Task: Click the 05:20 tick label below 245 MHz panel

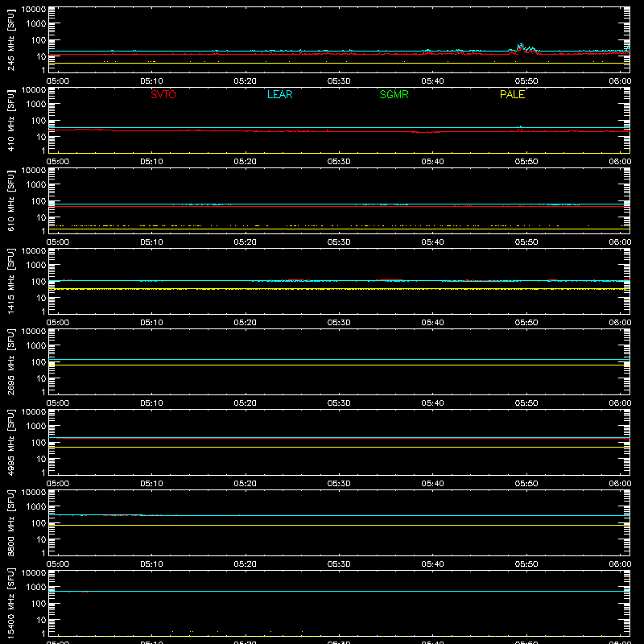Action: 246,81
